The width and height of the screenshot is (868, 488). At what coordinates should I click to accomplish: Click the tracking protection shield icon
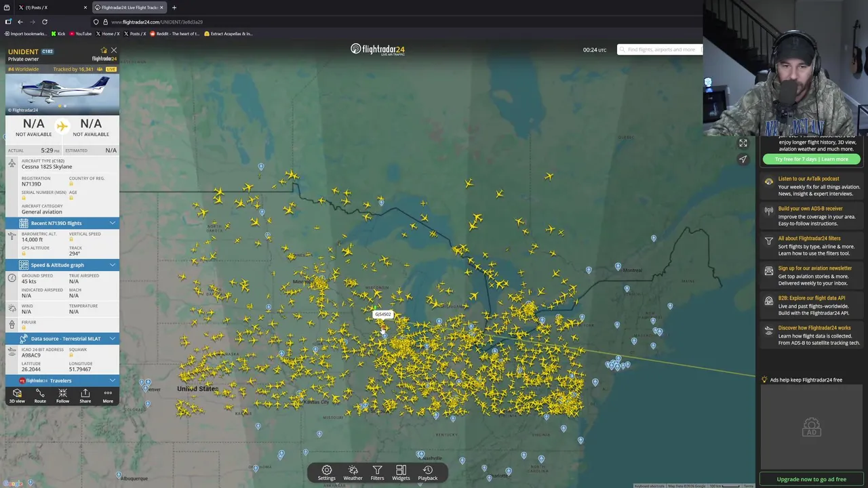pyautogui.click(x=96, y=22)
